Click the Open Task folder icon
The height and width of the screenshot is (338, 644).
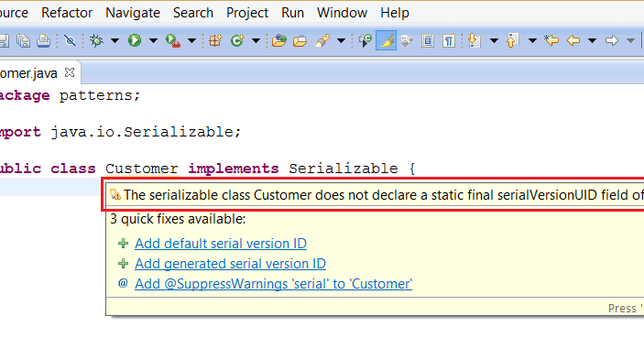(300, 40)
